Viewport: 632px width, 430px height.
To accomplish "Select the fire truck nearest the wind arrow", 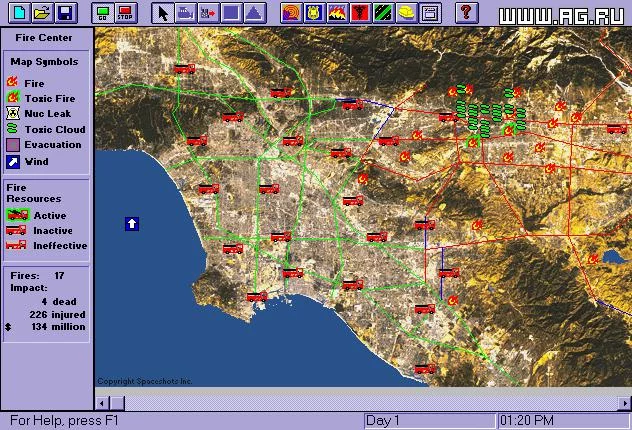I will [208, 189].
